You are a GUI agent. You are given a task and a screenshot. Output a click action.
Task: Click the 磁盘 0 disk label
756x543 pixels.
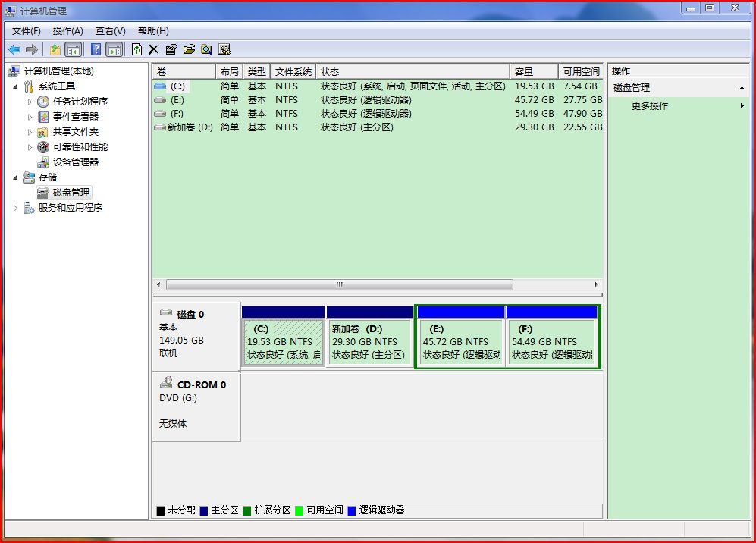pyautogui.click(x=191, y=315)
